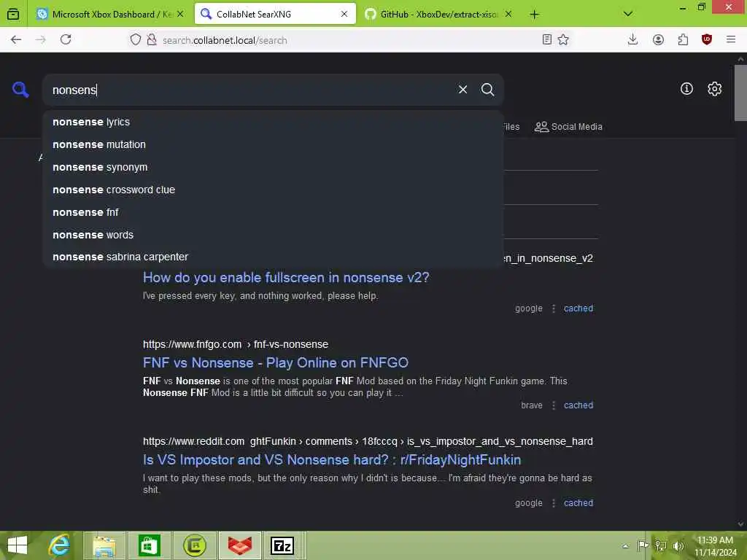The image size is (747, 560).
Task: Submit search with the magnifier button
Action: [487, 90]
